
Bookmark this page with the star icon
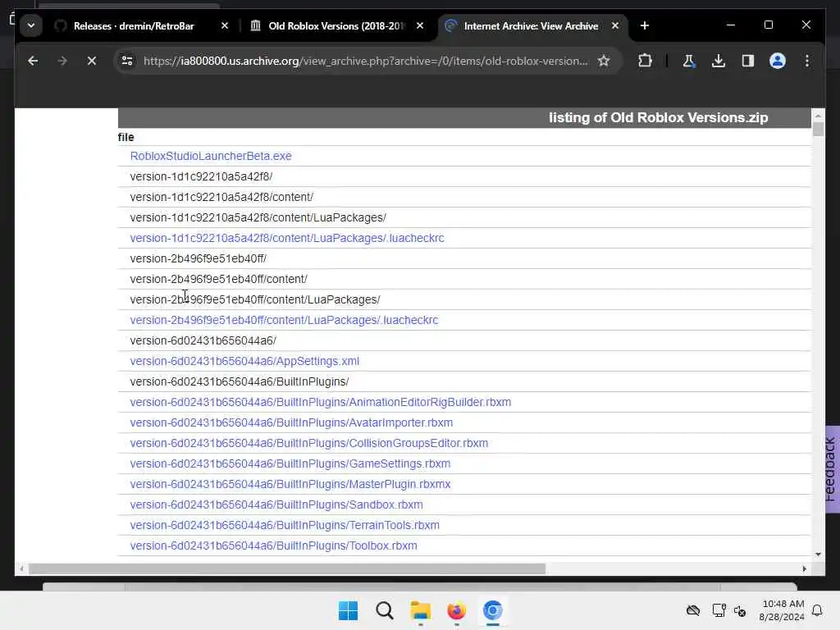click(x=604, y=61)
